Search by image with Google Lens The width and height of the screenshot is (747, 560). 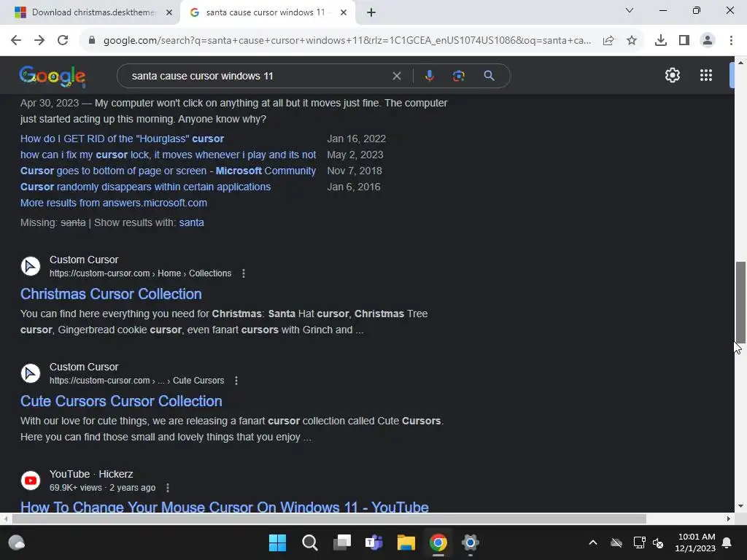459,76
